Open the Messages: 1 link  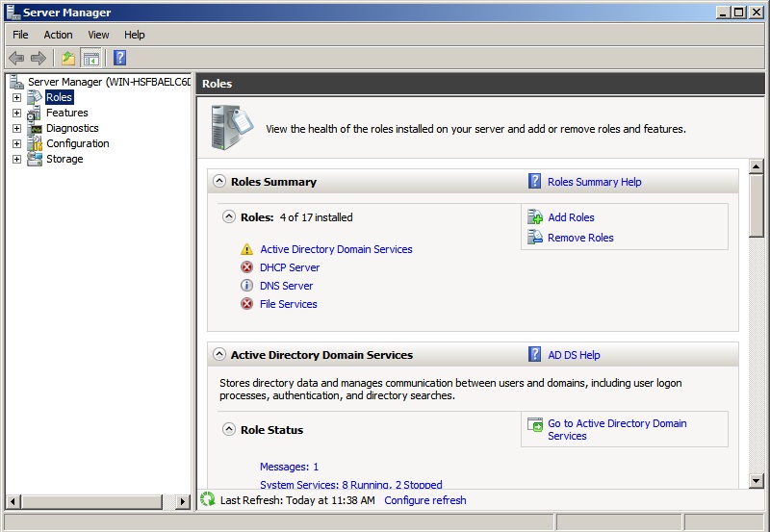point(289,467)
